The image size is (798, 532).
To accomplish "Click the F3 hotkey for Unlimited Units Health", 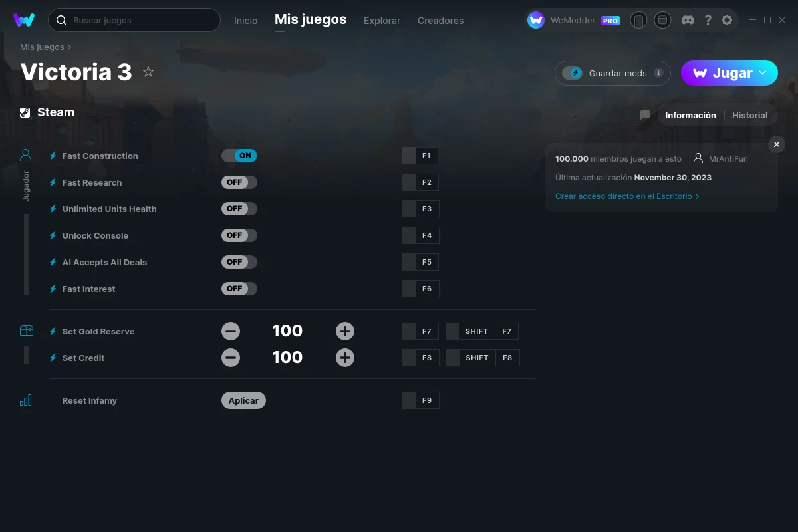I will (421, 209).
